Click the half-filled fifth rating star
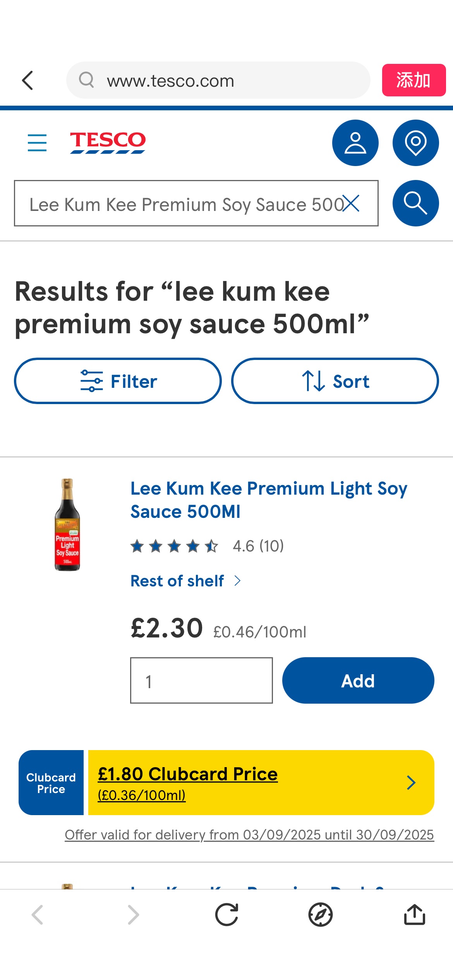This screenshot has width=453, height=980. coord(211,546)
